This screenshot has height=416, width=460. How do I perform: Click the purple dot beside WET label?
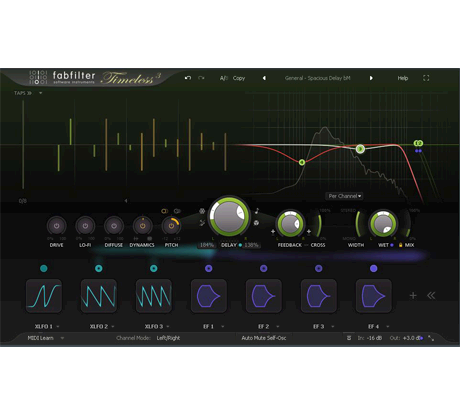coord(392,245)
